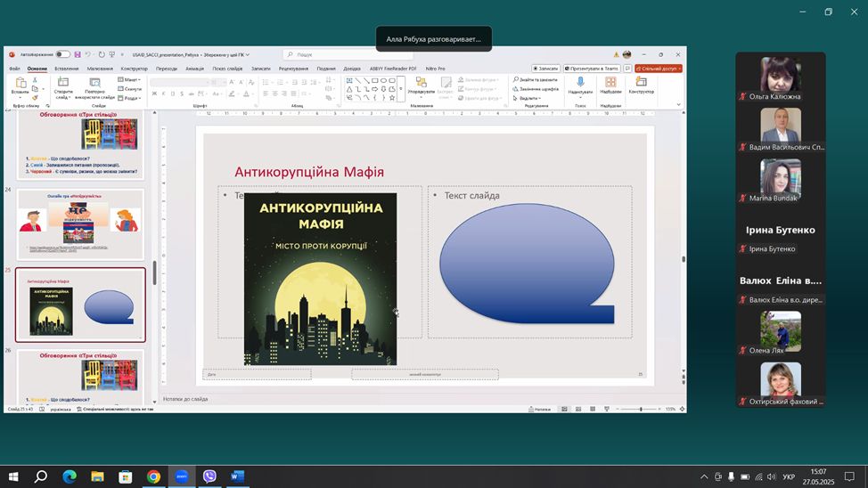Open the Анімація (Animations) ribbon tab
The height and width of the screenshot is (488, 868).
194,69
